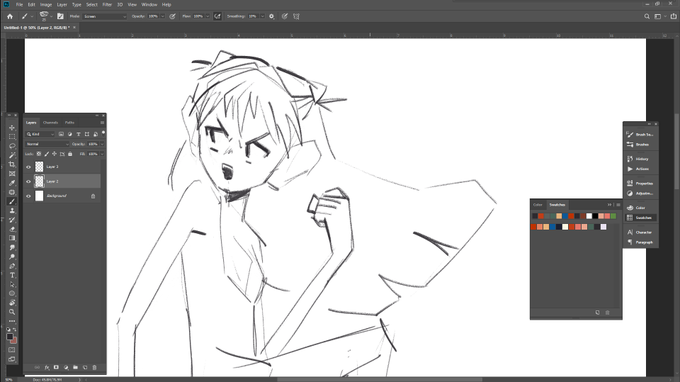Open the Properties panel button
The width and height of the screenshot is (680, 382).
pos(640,183)
